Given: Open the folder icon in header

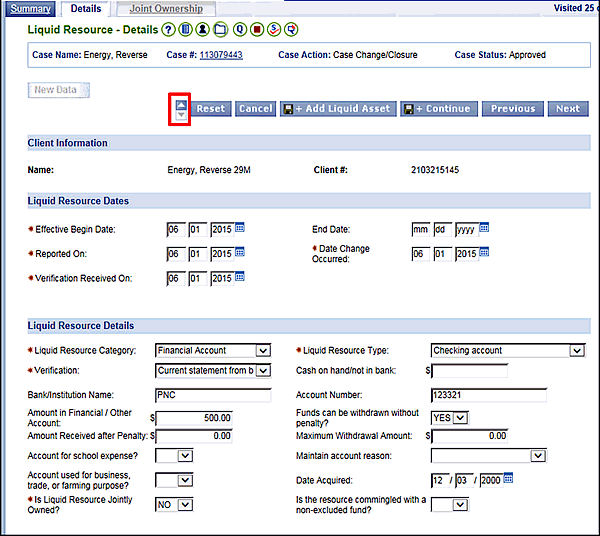Looking at the screenshot, I should [220, 30].
